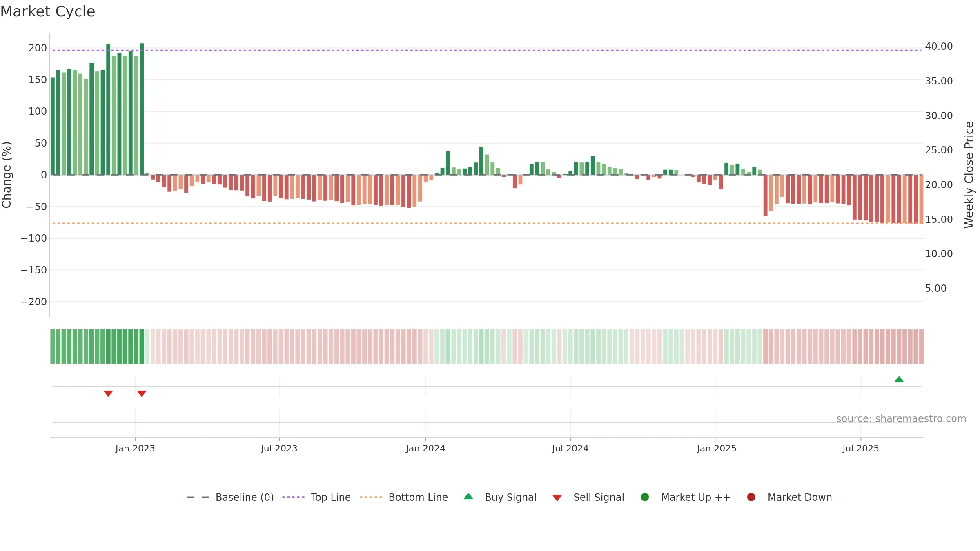Screen dimensions: 980x551
Task: Click the dark red circle Market Down icon
Action: click(751, 497)
